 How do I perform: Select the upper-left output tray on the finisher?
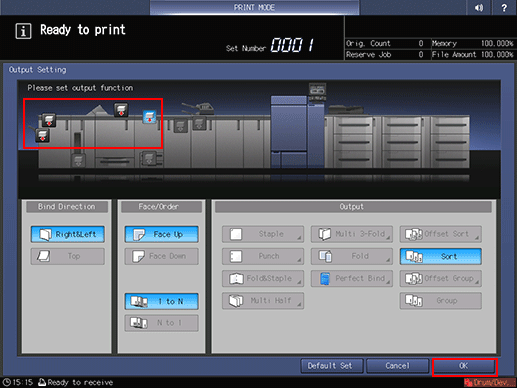pos(49,120)
